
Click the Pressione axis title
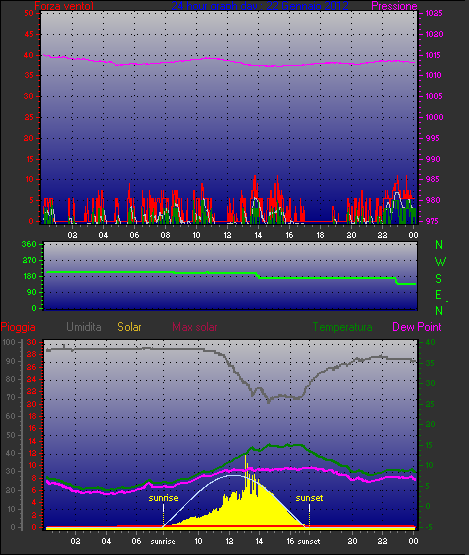394,6
